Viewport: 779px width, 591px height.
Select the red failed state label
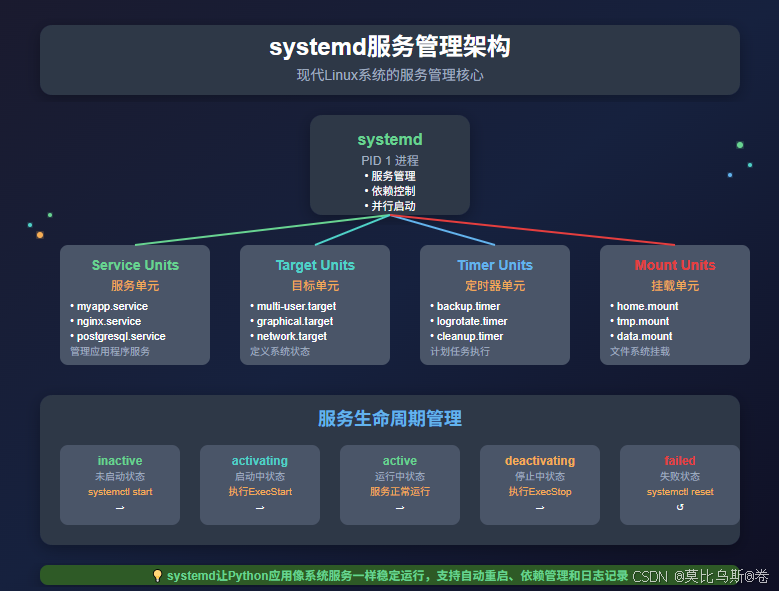tap(680, 461)
